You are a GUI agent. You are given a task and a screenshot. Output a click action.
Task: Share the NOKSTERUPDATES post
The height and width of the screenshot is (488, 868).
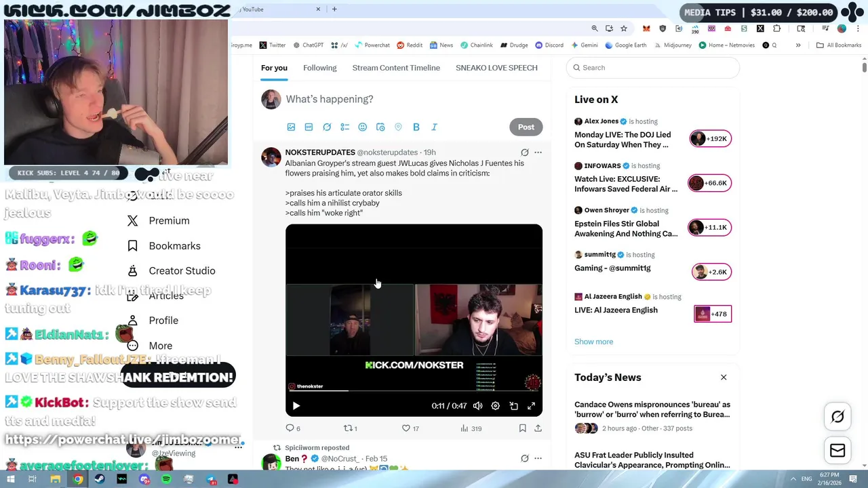tap(538, 428)
